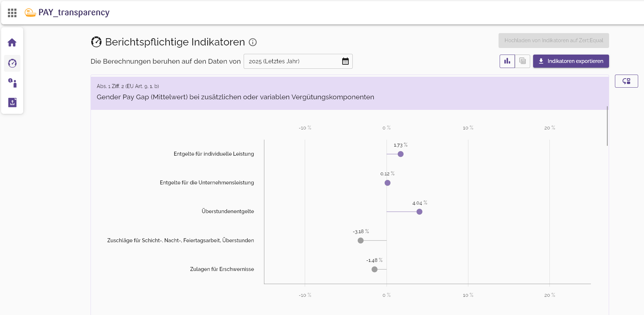Screen dimensions: 644x315
Task: Show info about Berichtspflichtige Indikatoren
Action: pyautogui.click(x=253, y=42)
